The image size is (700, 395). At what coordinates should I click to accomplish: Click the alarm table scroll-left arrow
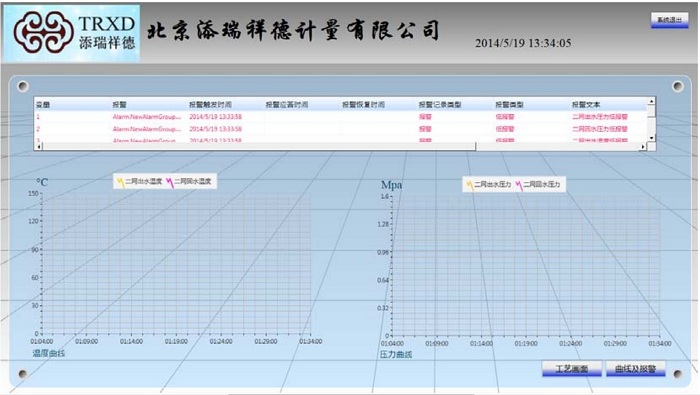39,146
